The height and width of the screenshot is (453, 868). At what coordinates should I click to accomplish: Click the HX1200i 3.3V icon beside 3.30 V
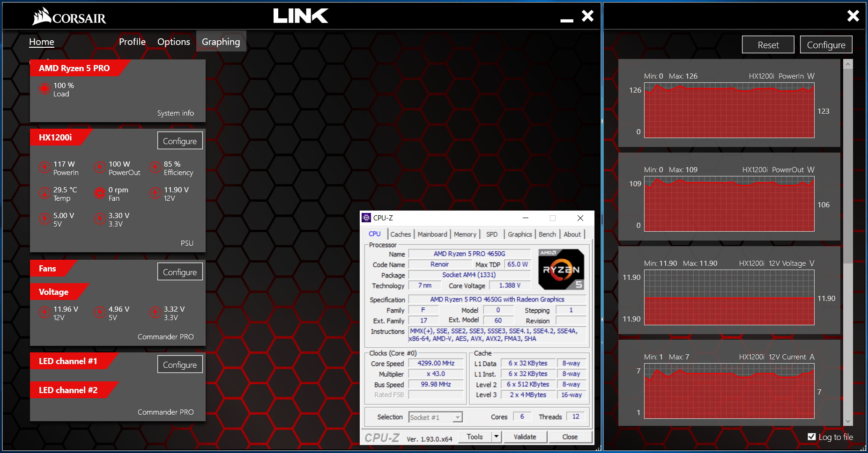point(100,219)
